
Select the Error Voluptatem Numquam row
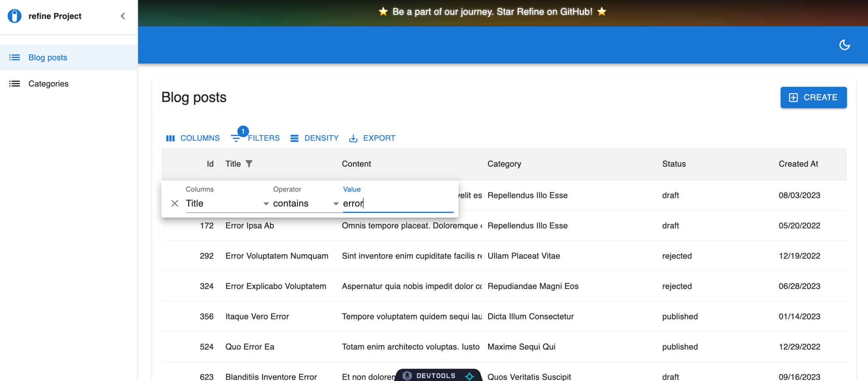277,256
